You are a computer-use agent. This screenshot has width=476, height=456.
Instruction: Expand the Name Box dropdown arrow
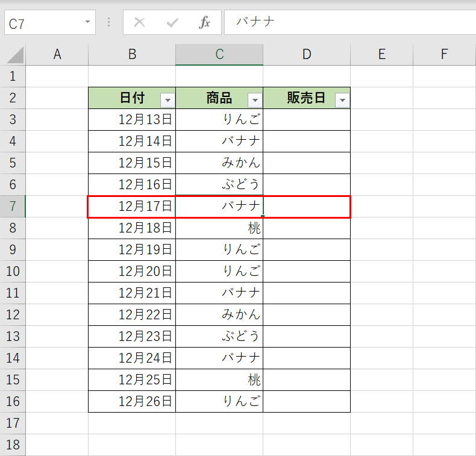coord(88,22)
